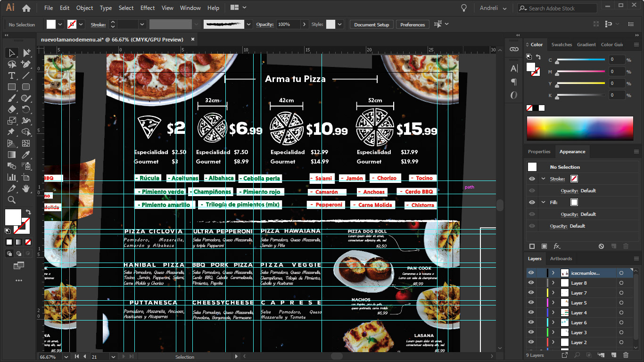Select the Eraser tool
The image size is (644, 362).
(x=12, y=109)
